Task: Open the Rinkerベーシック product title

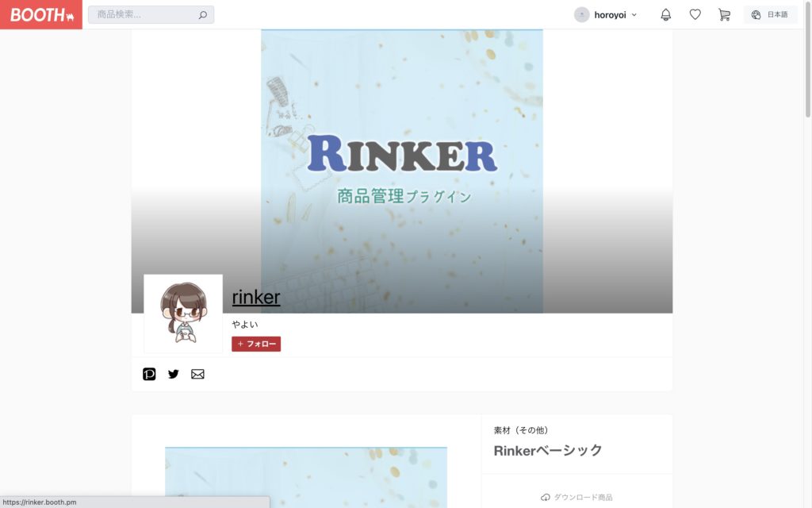Action: [548, 450]
